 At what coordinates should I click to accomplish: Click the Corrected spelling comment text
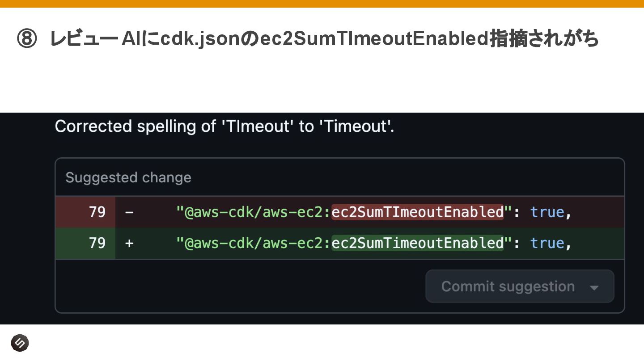point(225,126)
